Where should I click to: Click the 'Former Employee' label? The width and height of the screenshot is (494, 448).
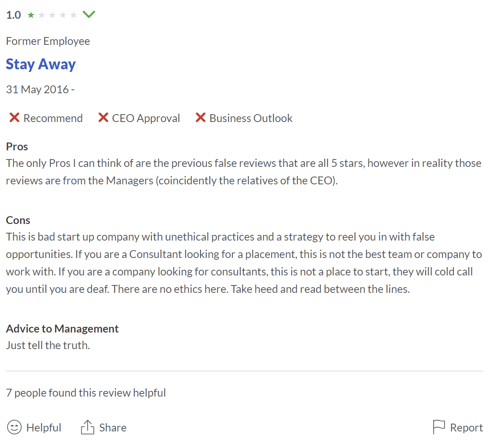(x=48, y=41)
